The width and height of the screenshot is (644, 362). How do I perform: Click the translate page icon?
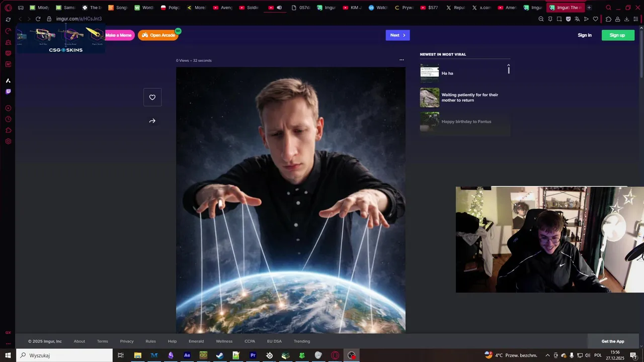click(x=577, y=19)
